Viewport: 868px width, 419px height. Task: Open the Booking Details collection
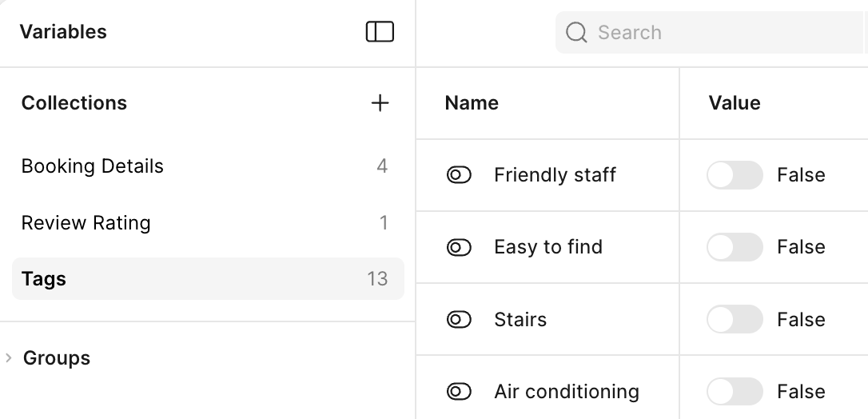(x=208, y=166)
